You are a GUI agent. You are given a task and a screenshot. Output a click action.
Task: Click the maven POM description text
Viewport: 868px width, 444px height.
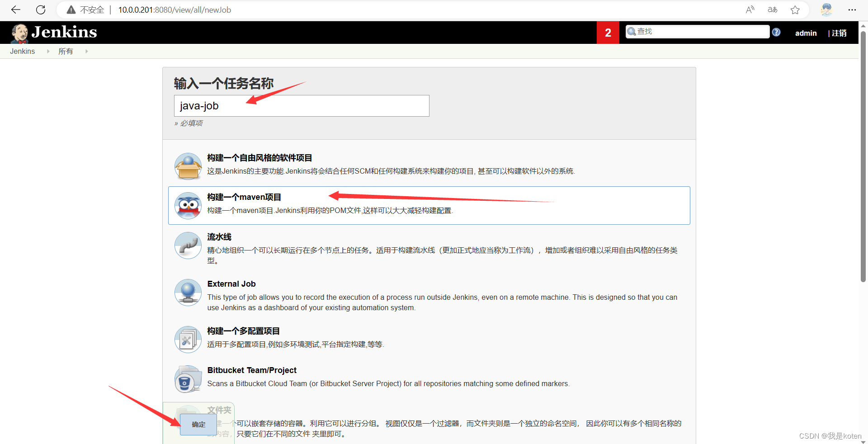coord(330,211)
